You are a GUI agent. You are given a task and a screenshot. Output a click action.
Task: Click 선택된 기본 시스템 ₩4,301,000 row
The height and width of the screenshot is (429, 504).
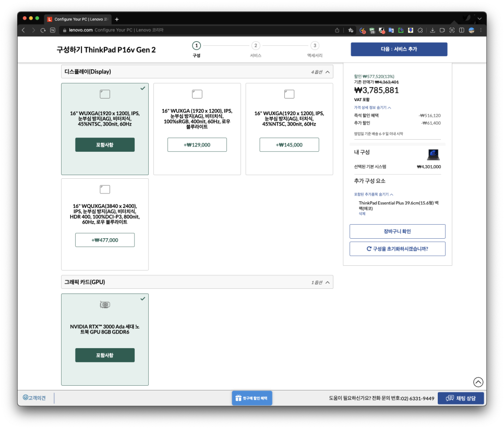click(x=397, y=167)
